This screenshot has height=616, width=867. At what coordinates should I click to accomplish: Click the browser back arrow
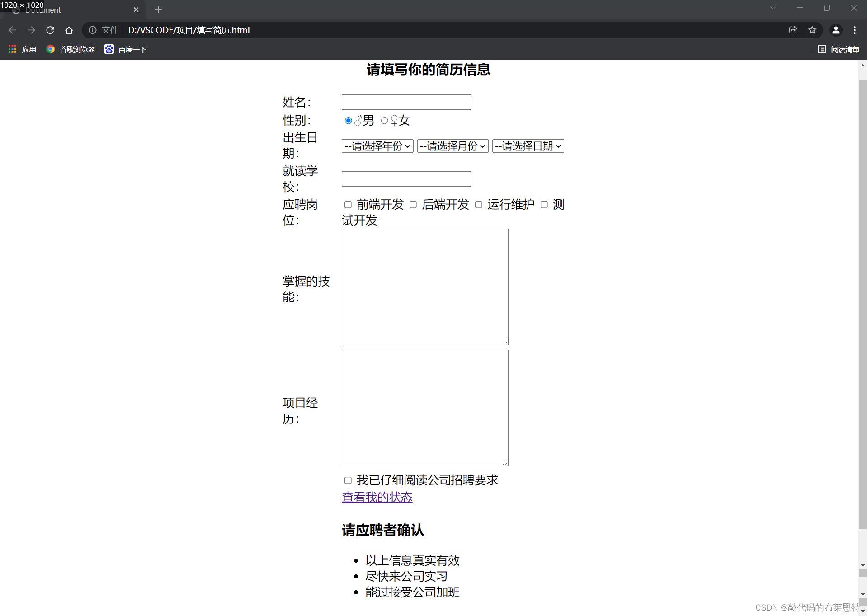[12, 30]
